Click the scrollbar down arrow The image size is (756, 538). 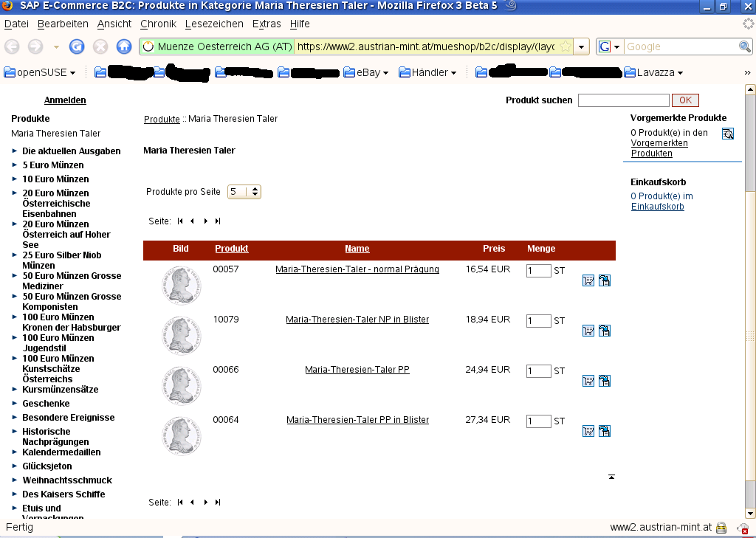click(x=750, y=514)
